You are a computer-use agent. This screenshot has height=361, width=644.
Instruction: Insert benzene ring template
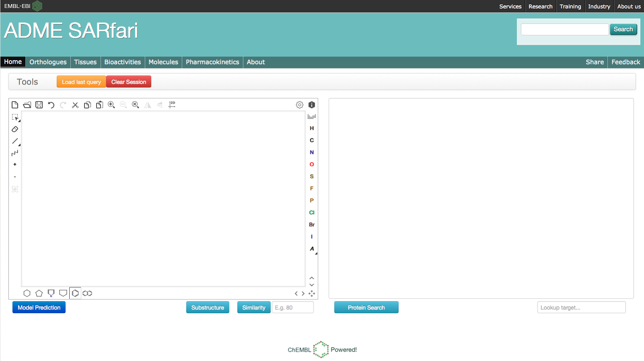[x=75, y=293]
